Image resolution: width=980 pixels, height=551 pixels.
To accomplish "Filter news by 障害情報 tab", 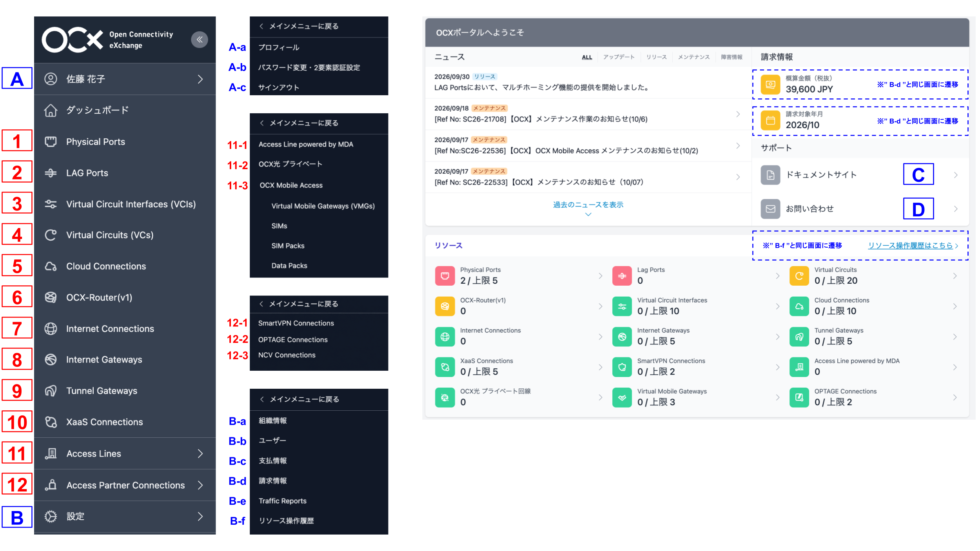I will coord(731,57).
